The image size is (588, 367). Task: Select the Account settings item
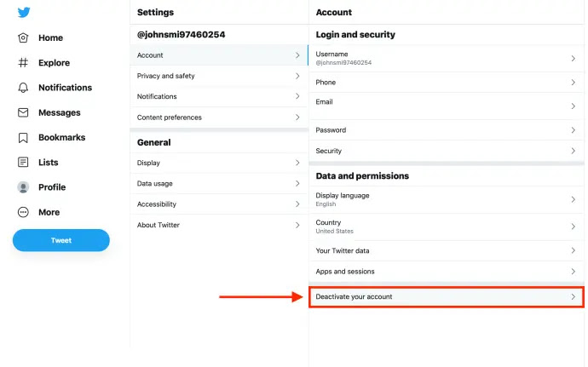coord(151,55)
